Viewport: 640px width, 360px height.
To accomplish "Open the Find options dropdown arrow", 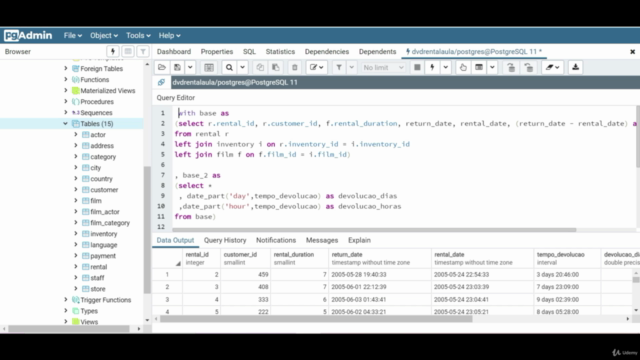I will pos(242,67).
